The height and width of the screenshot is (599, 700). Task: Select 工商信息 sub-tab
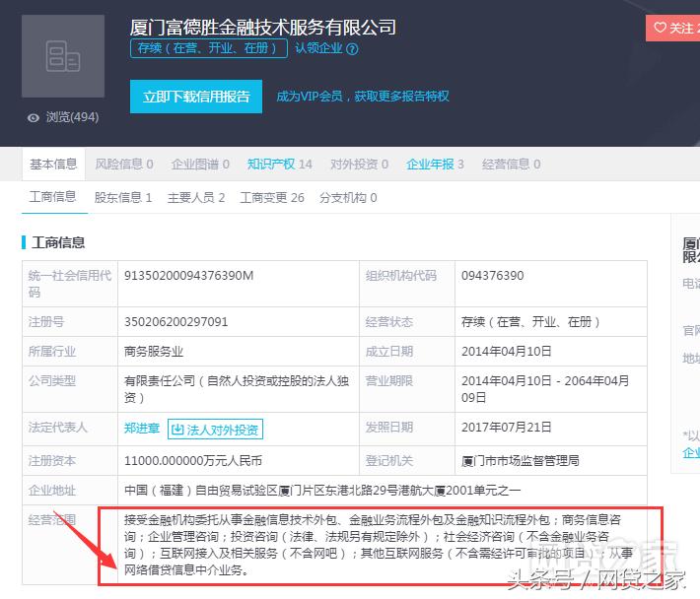pyautogui.click(x=52, y=197)
